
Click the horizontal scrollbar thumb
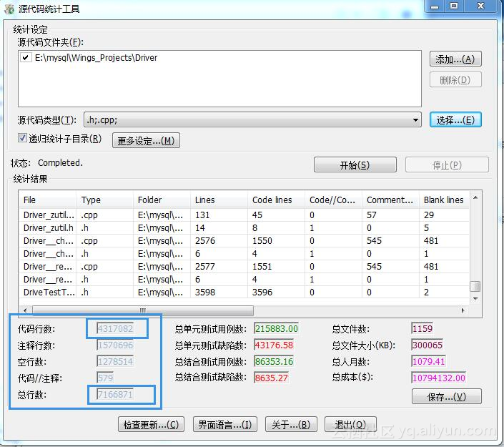point(143,310)
